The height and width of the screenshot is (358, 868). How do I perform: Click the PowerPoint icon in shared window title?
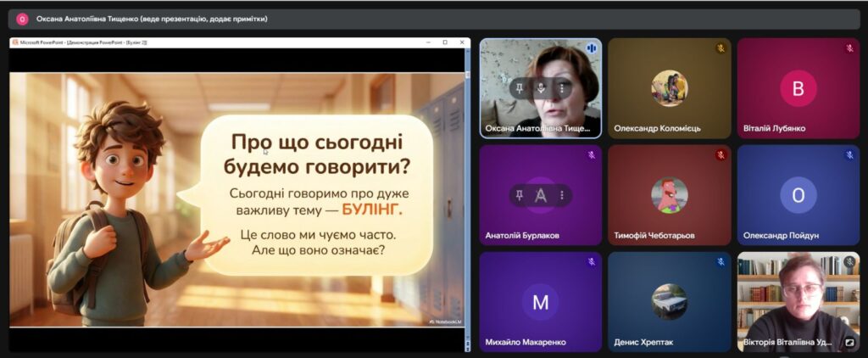click(15, 42)
